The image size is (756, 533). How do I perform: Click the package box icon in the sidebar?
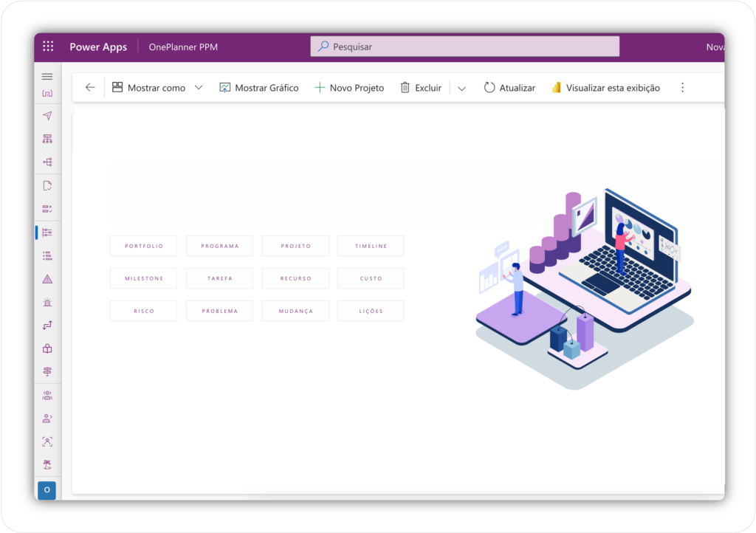click(47, 348)
